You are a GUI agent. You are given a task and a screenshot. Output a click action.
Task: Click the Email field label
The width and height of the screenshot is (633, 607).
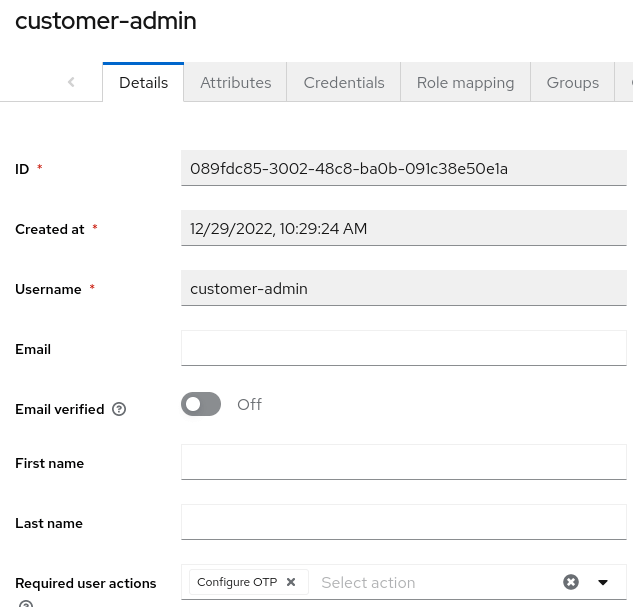[33, 349]
